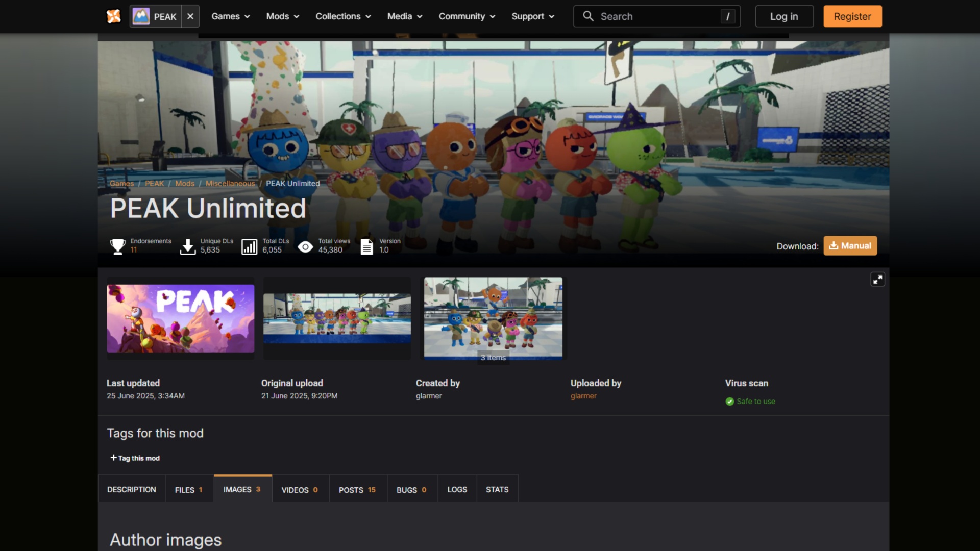Screen dimensions: 980x551
Task: Click the Total views eye icon
Action: coord(305,247)
